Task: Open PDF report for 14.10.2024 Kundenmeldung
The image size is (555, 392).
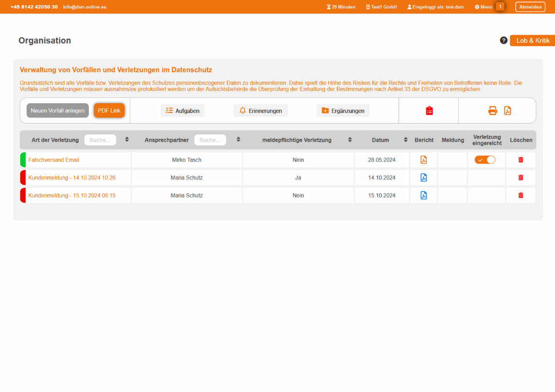Action: coord(423,178)
